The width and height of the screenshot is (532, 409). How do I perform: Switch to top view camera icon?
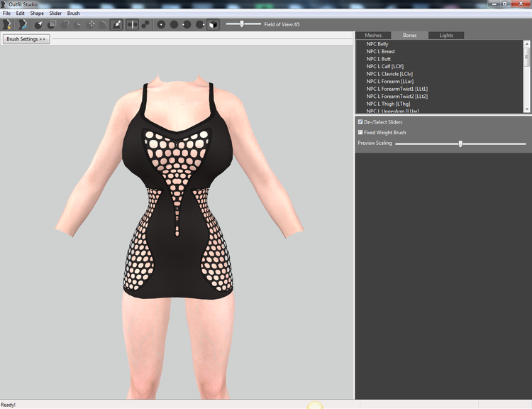pyautogui.click(x=161, y=24)
